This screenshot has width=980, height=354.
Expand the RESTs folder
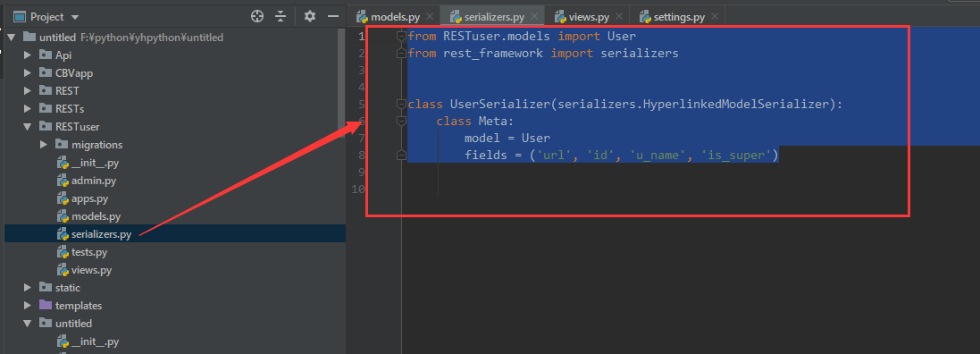[27, 109]
